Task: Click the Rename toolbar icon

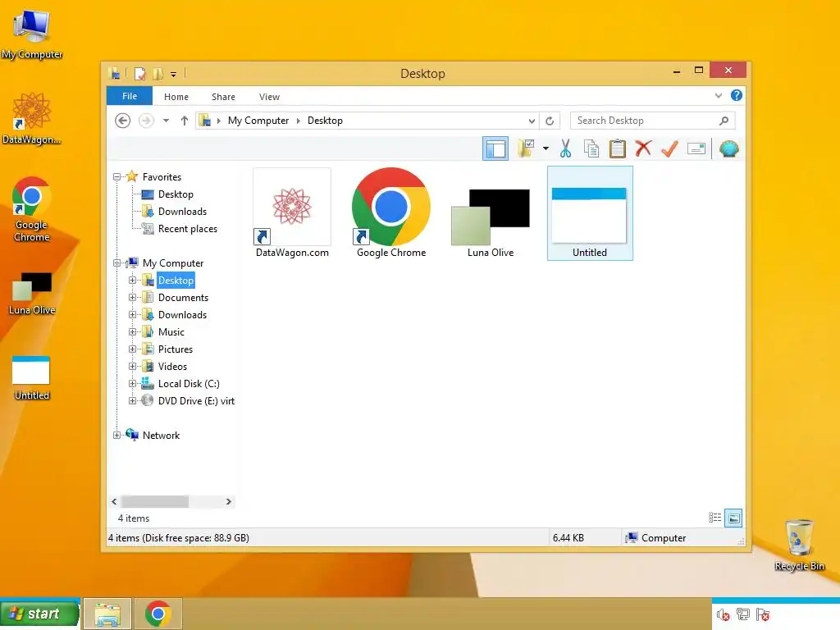Action: point(696,148)
